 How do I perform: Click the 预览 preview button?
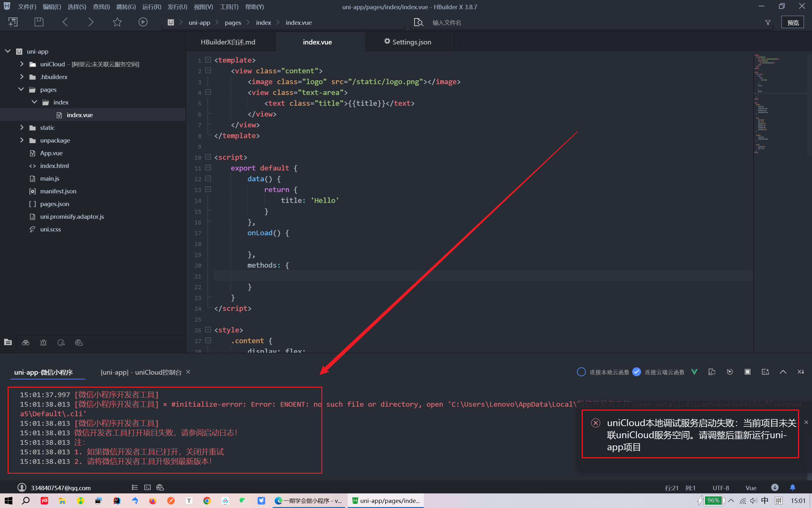pyautogui.click(x=793, y=23)
